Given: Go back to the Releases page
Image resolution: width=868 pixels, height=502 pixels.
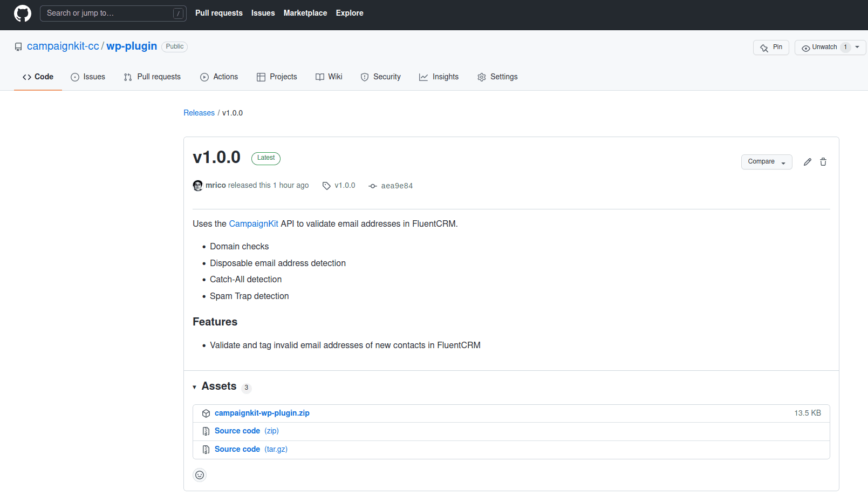Looking at the screenshot, I should coord(199,112).
